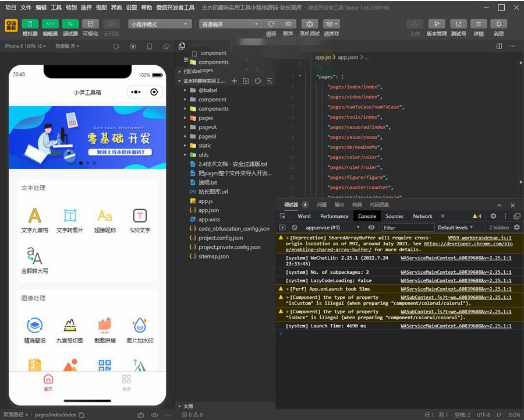The width and height of the screenshot is (524, 420).
Task: Open devtools settings gear icon
Action: point(493,216)
